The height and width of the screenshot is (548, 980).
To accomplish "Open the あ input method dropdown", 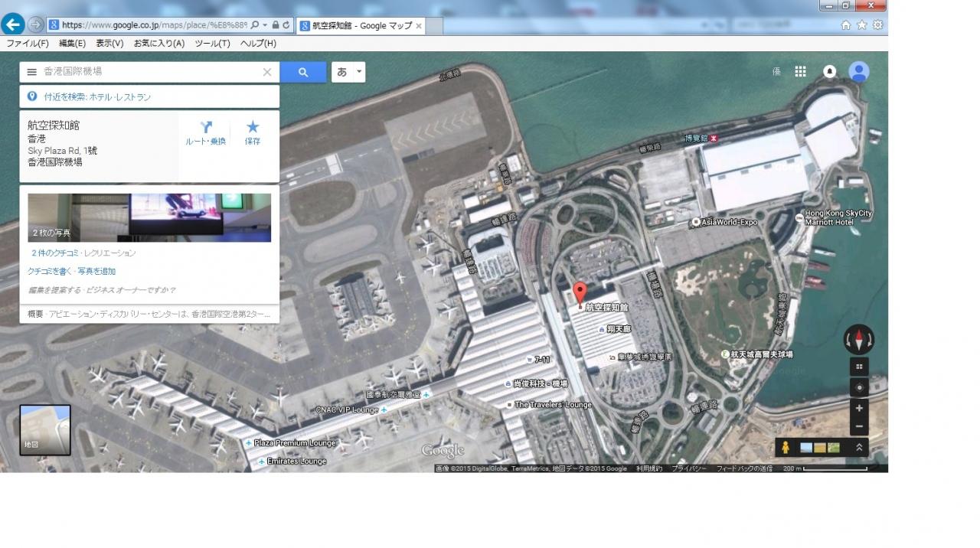I will 348,72.
